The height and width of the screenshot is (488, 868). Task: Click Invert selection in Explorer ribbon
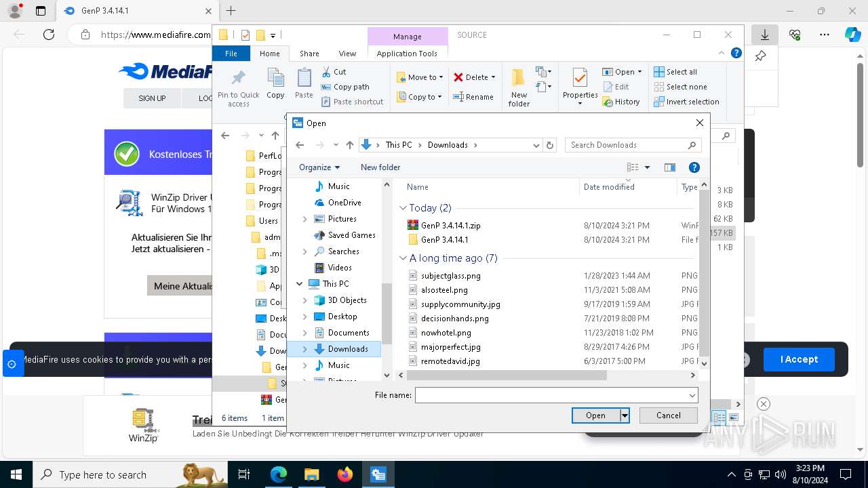tap(686, 102)
